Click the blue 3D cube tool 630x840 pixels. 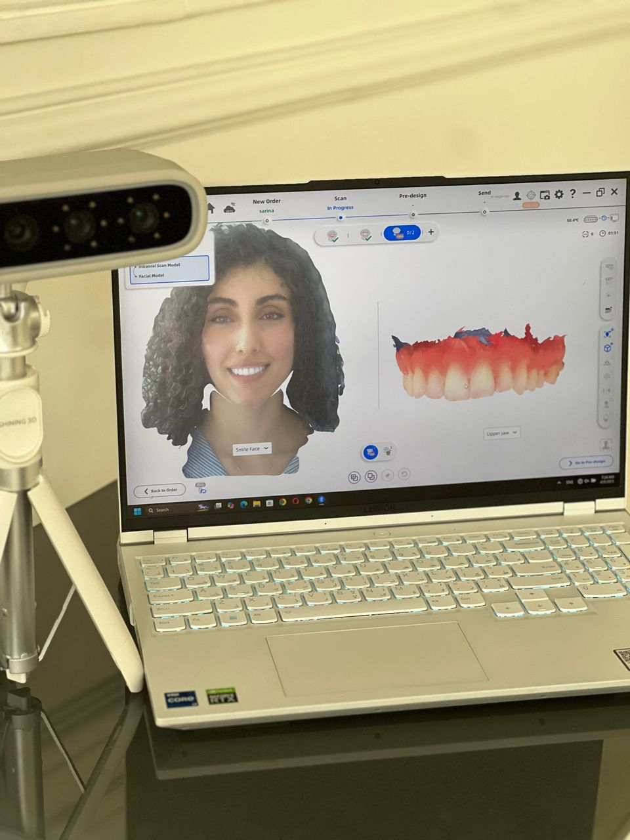click(608, 348)
